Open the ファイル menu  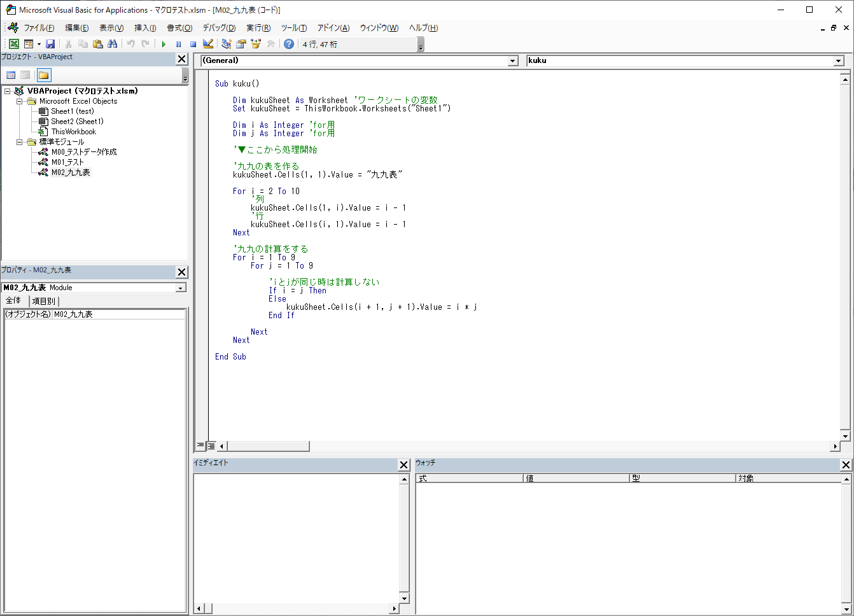click(x=39, y=28)
